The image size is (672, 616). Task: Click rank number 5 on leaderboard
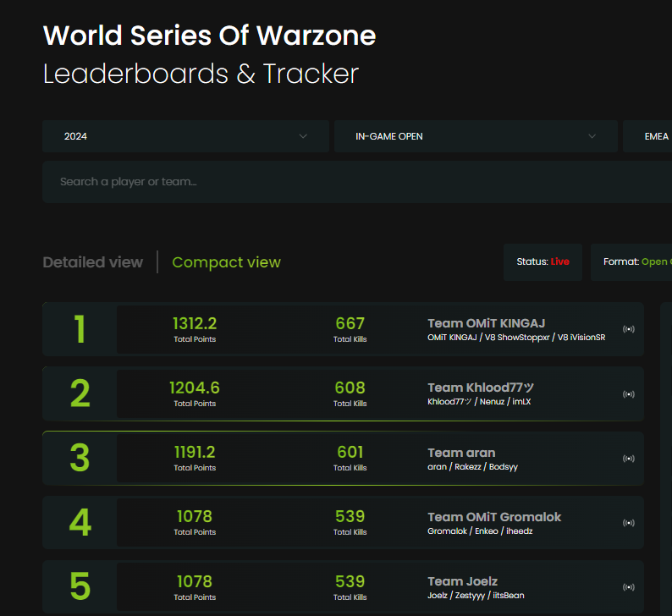pyautogui.click(x=80, y=586)
